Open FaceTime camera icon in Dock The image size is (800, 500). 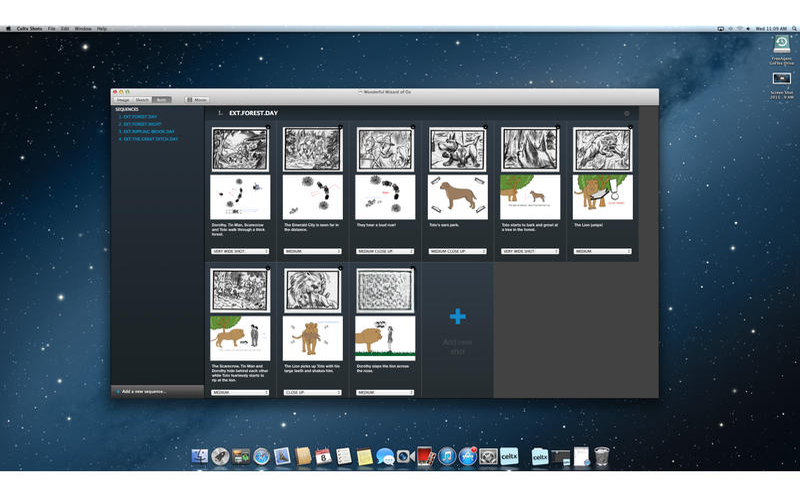(406, 456)
